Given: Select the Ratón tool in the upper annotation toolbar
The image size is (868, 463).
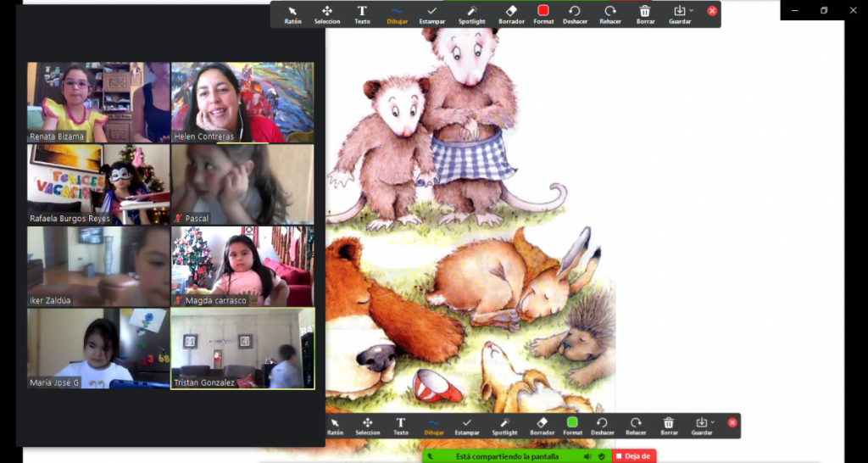Looking at the screenshot, I should pos(292,14).
